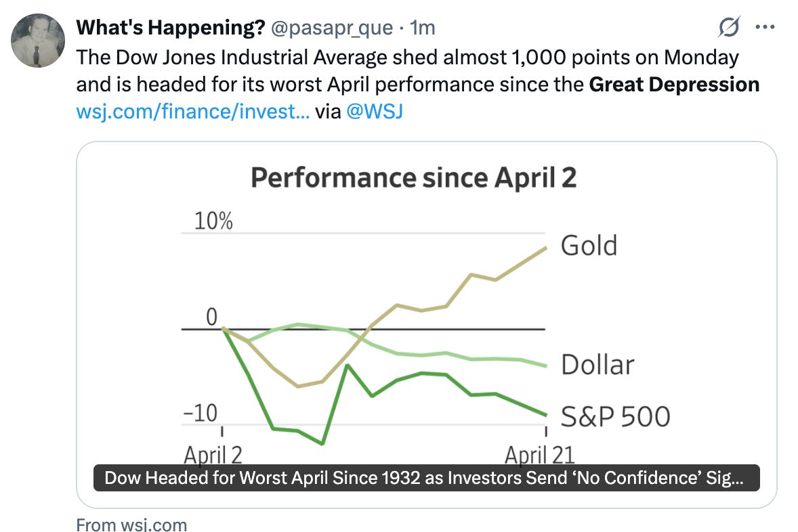Click the bold Great Depression text in post
Viewport: 798px width, 532px height.
click(x=674, y=85)
